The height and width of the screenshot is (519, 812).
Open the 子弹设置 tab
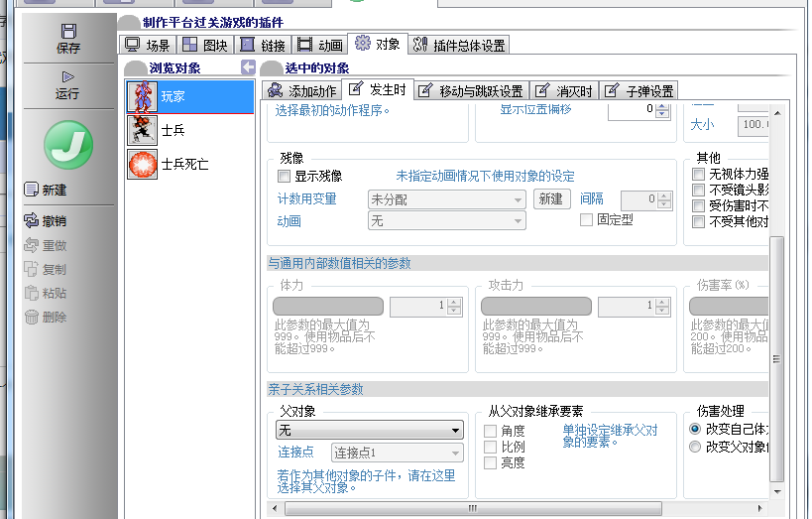coord(638,91)
